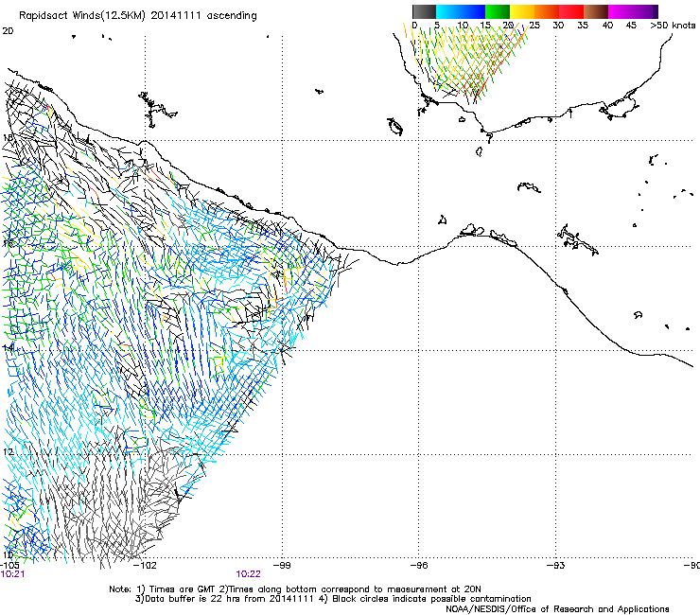Click the yellow 20-25 knots legend swatch

(x=522, y=11)
